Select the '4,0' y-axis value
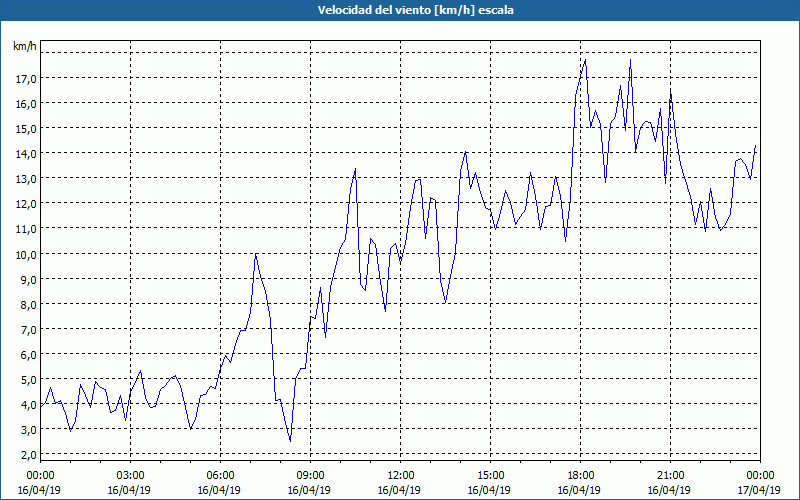The image size is (800, 500). click(29, 405)
